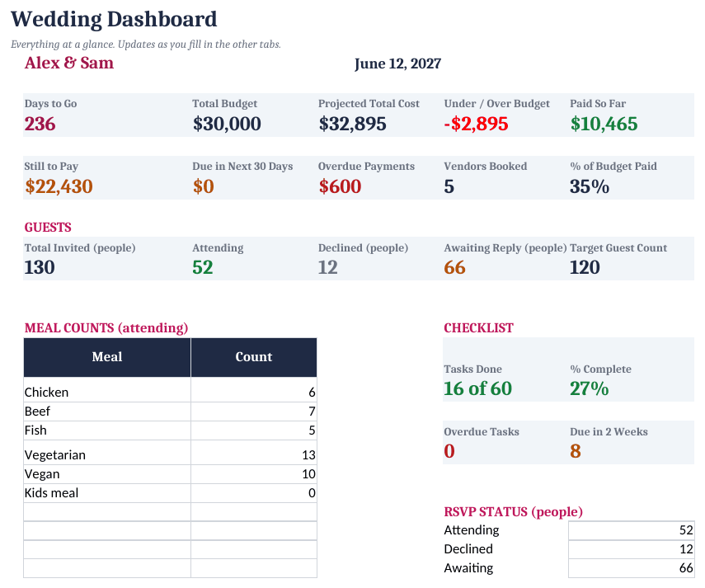
Task: Select the "RSVP STATUS (people)" heading
Action: tap(513, 512)
